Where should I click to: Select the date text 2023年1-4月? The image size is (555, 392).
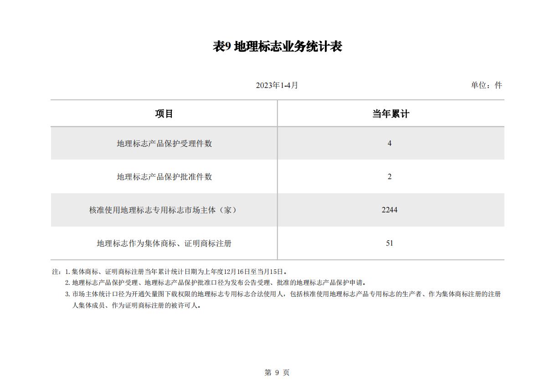(x=277, y=85)
